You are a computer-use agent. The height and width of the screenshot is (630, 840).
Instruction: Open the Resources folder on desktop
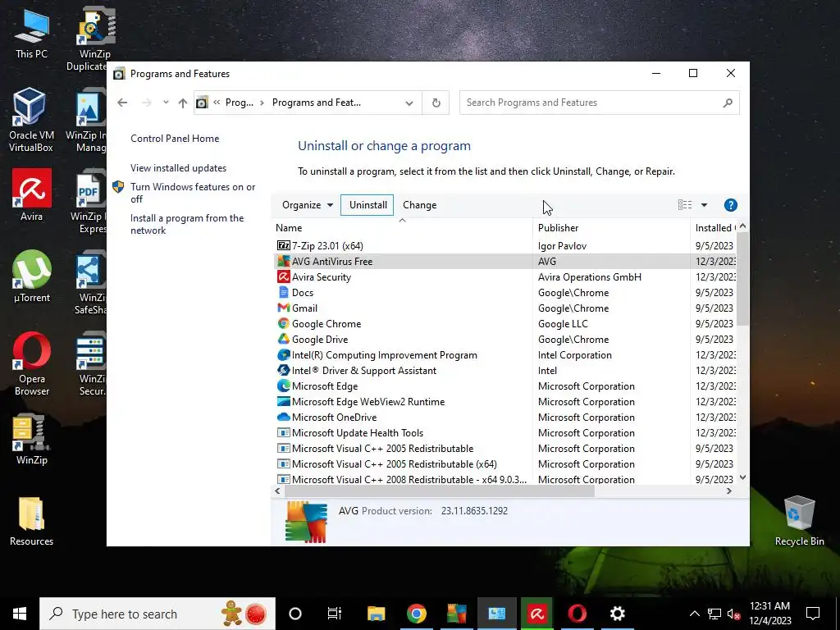(x=32, y=521)
